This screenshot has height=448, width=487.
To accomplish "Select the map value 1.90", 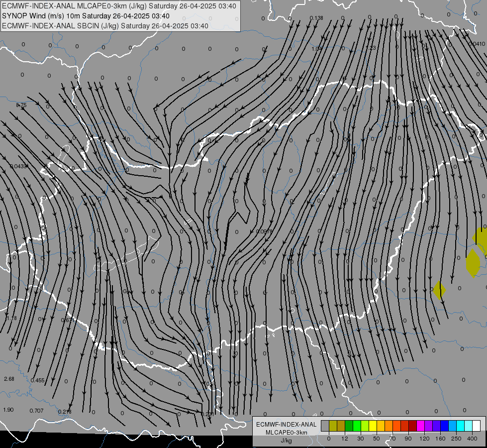I will 8,410.
